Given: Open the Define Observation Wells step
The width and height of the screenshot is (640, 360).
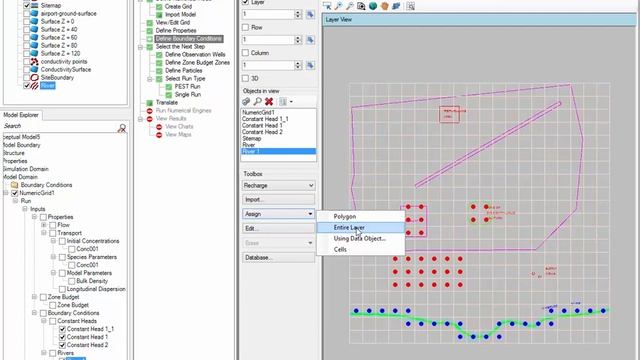Looking at the screenshot, I should 195,55.
